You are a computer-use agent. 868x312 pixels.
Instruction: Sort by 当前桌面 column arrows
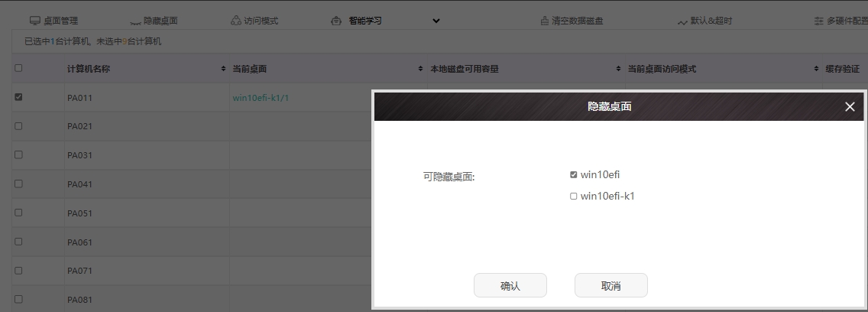click(421, 69)
